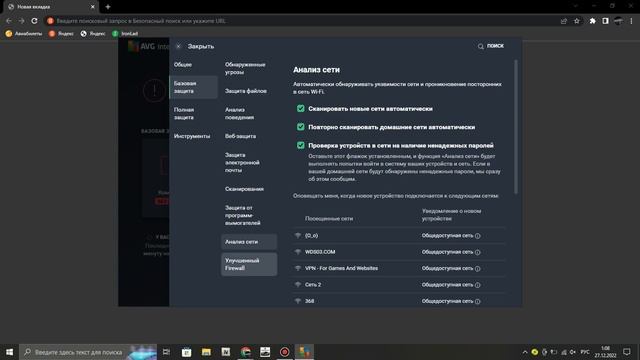Image resolution: width=640 pixels, height=360 pixels.
Task: Open info icon for VPN - For Games row
Action: click(x=478, y=269)
